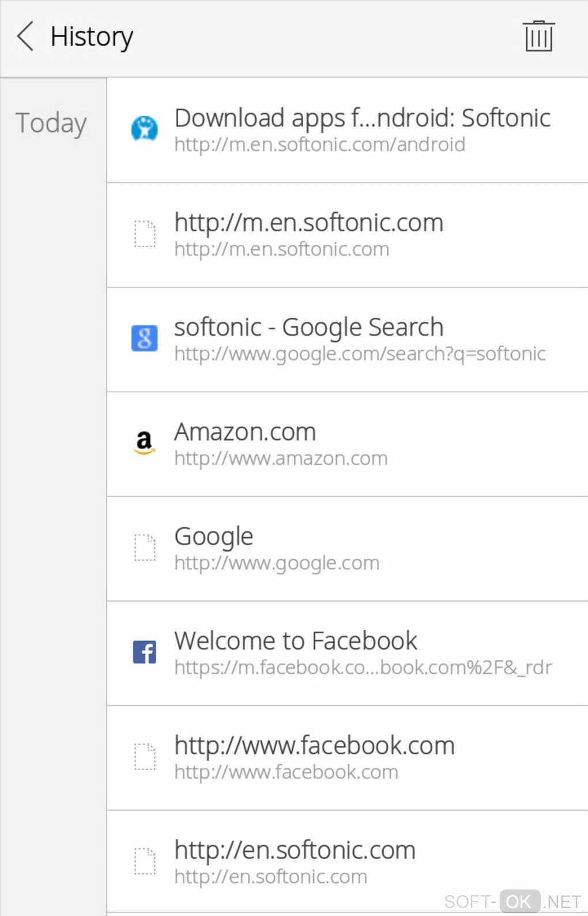Tap blank page icon beside www.facebook.com entry

144,756
